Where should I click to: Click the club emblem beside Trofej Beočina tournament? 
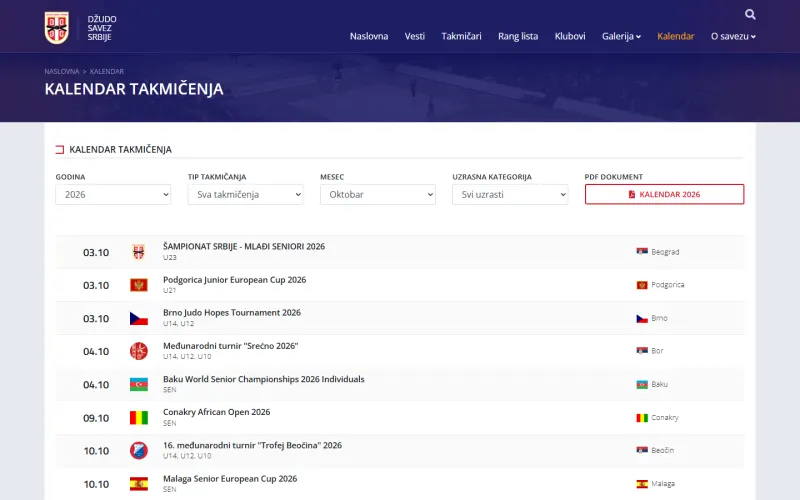(139, 451)
